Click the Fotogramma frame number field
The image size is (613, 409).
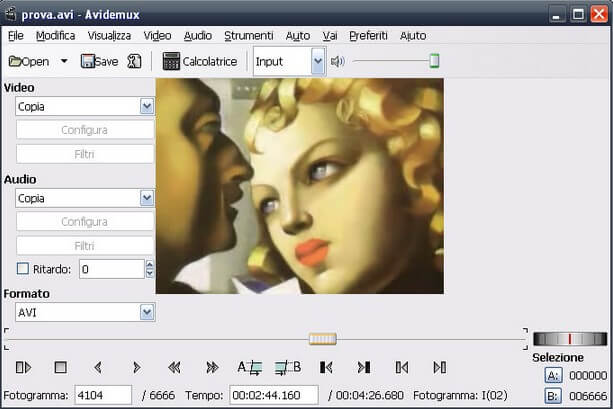(x=103, y=395)
